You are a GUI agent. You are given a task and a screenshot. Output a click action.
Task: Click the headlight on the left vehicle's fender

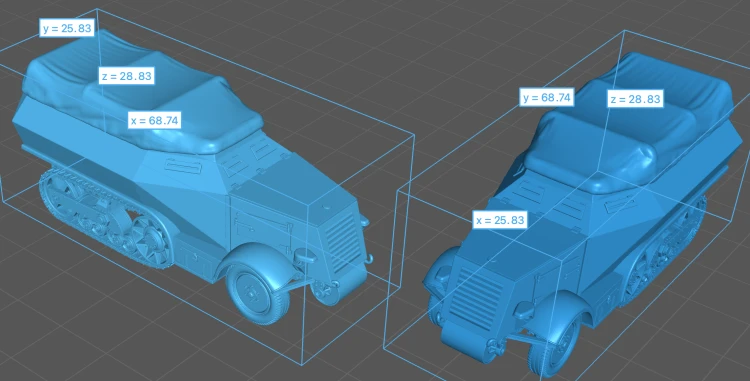point(303,257)
